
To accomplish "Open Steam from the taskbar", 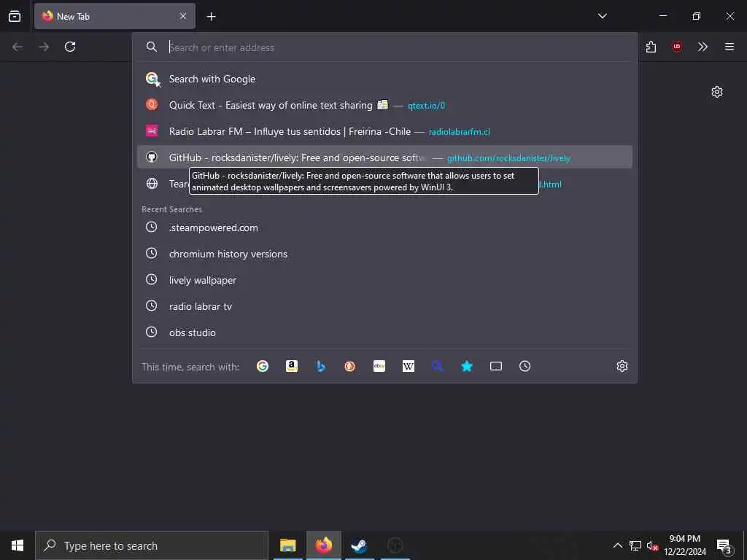I will tap(359, 545).
